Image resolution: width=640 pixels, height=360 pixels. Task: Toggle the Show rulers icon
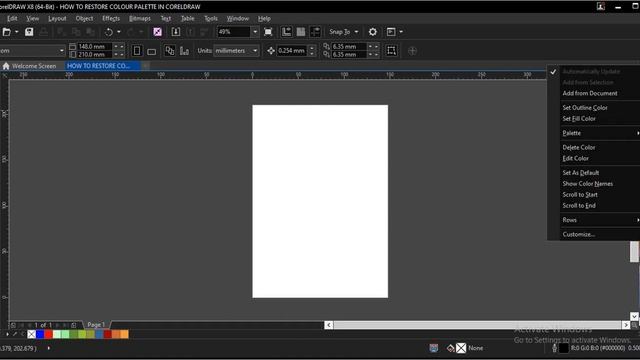coord(287,32)
